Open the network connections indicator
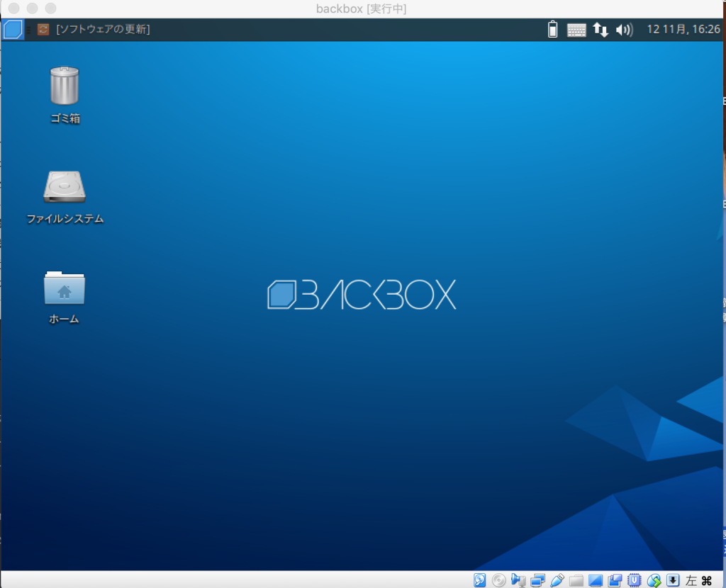This screenshot has height=588, width=726. pyautogui.click(x=601, y=30)
